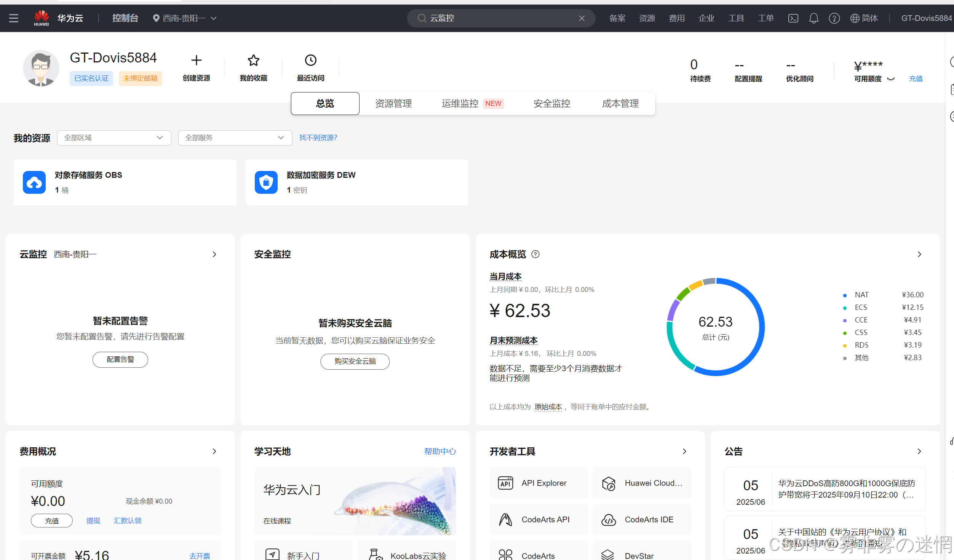The height and width of the screenshot is (560, 954).
Task: Click the 创建资源 plus icon
Action: click(196, 60)
